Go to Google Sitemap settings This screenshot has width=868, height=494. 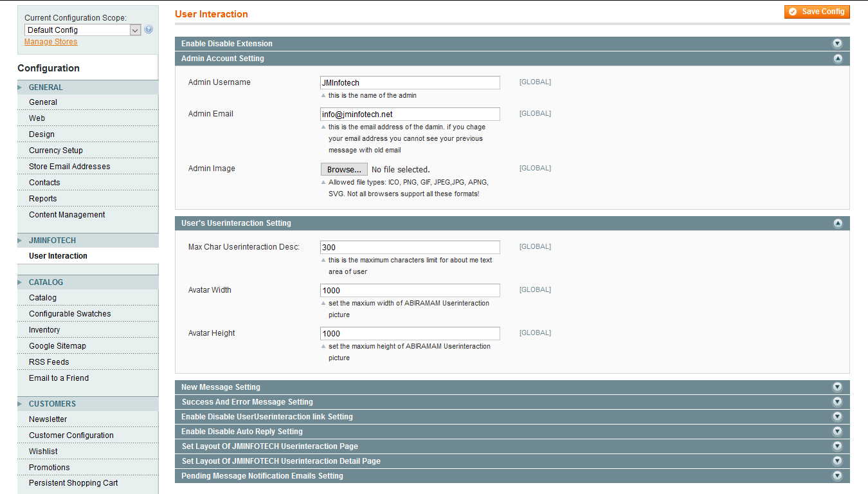(x=57, y=346)
